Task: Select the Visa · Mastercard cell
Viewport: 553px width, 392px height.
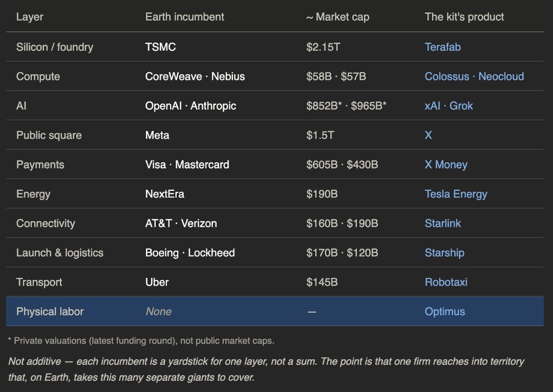Action: pos(187,164)
